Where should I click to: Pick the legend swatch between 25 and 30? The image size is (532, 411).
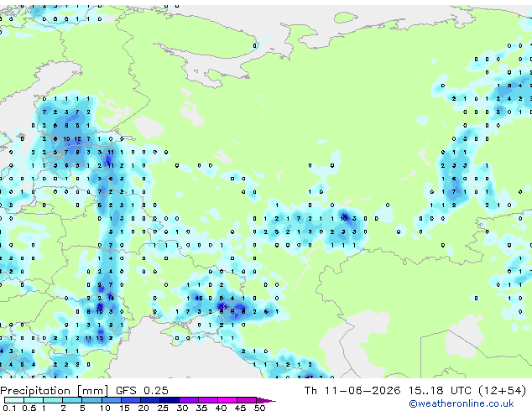[x=169, y=400]
